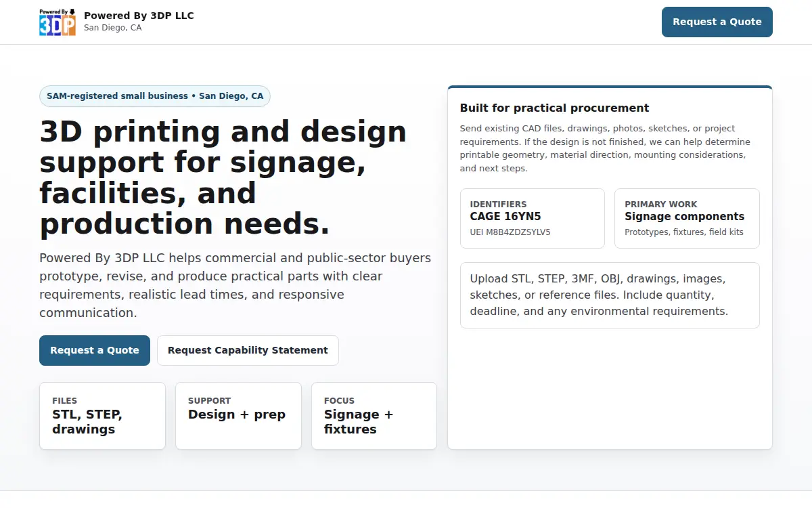Image resolution: width=812 pixels, height=508 pixels.
Task: Click the CAGE 16YN5 identifier text
Action: coord(505,217)
